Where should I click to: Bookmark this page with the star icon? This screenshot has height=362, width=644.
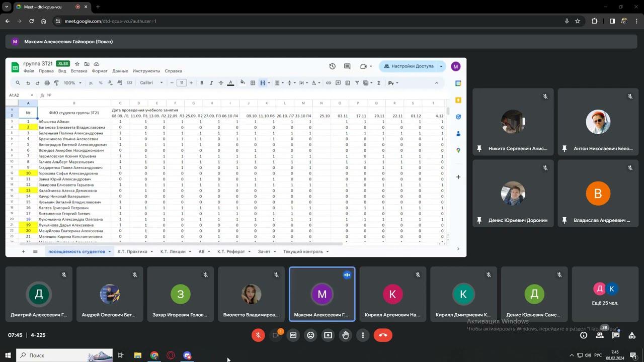click(578, 21)
